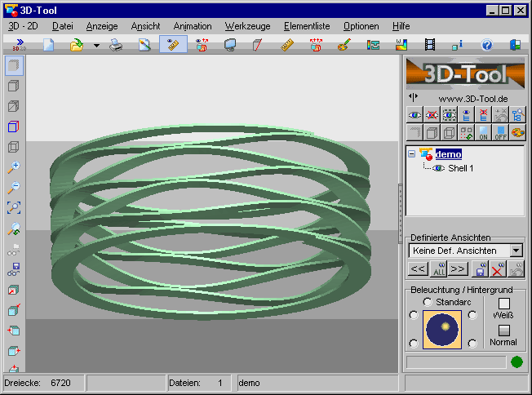Click the next view >> button
This screenshot has width=532, height=395.
458,269
